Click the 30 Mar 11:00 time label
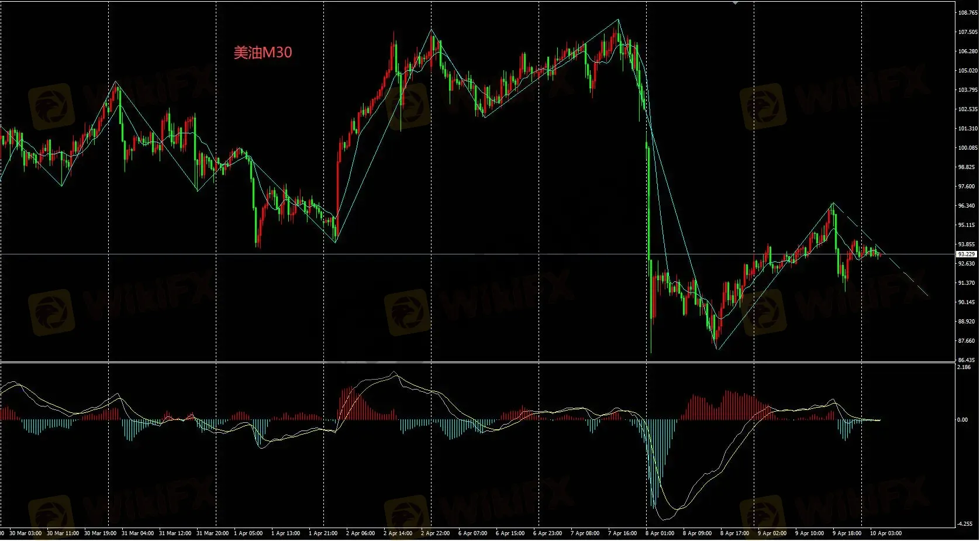980x541 pixels. click(63, 533)
